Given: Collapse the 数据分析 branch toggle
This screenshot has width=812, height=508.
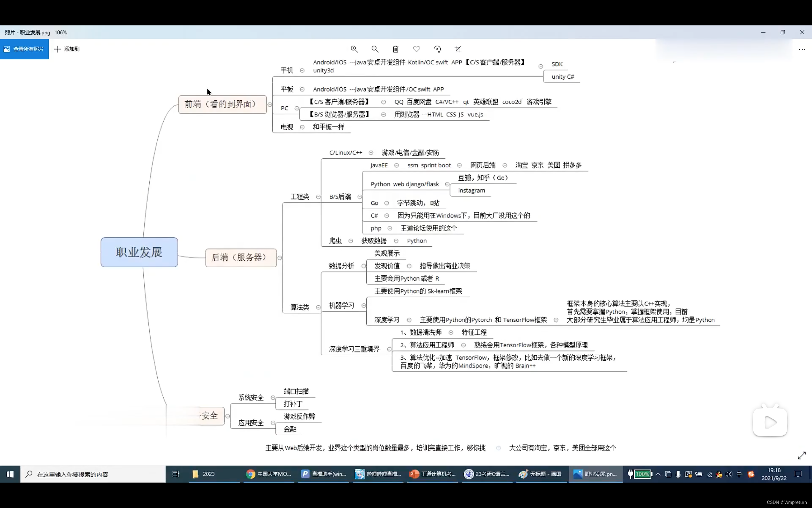Looking at the screenshot, I should tap(363, 266).
